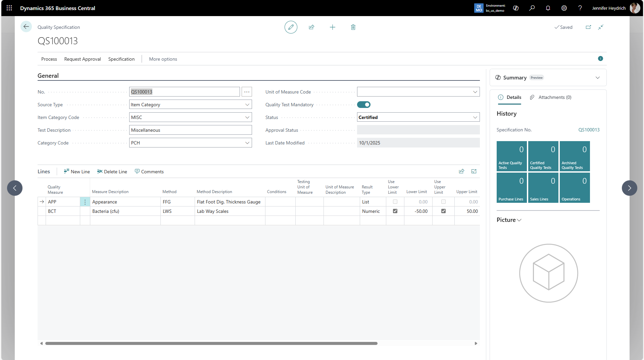This screenshot has height=360, width=644.
Task: Open the notifications bell icon
Action: (x=548, y=8)
